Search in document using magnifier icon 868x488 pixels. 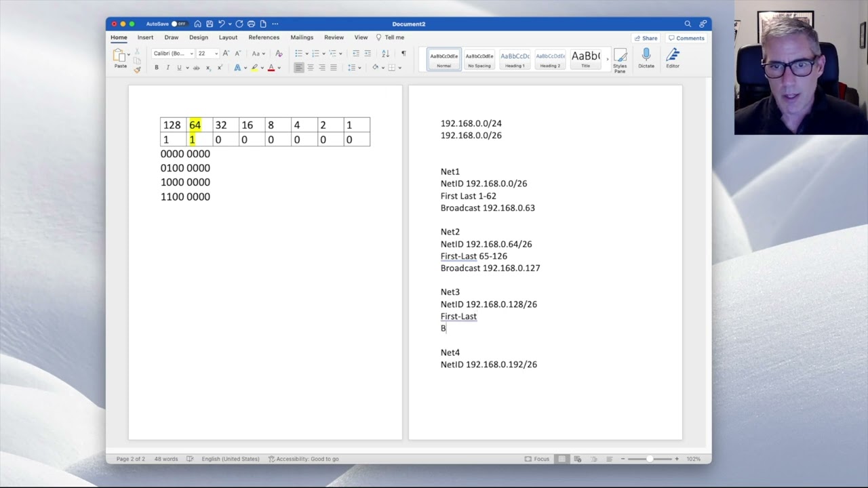(x=688, y=24)
